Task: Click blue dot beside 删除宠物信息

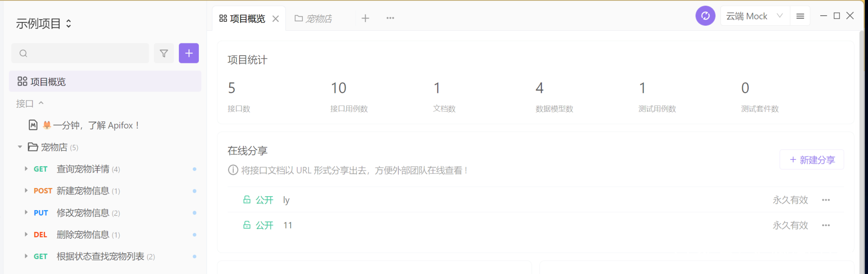Action: pyautogui.click(x=194, y=234)
